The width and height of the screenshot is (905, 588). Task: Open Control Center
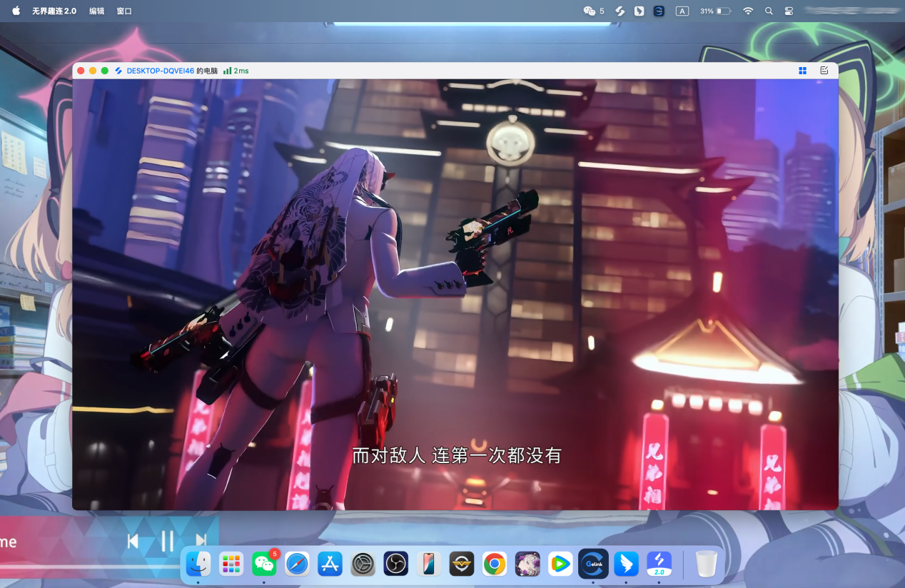pos(789,11)
